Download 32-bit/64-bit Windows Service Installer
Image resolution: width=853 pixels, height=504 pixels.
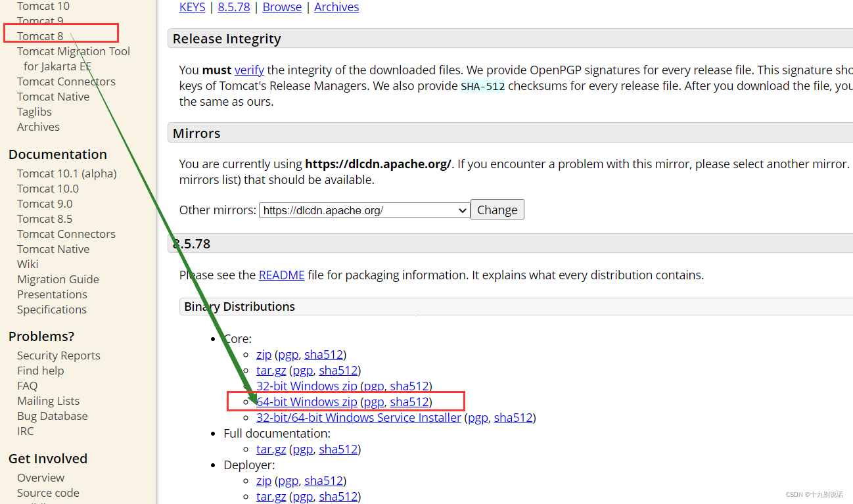pyautogui.click(x=359, y=418)
